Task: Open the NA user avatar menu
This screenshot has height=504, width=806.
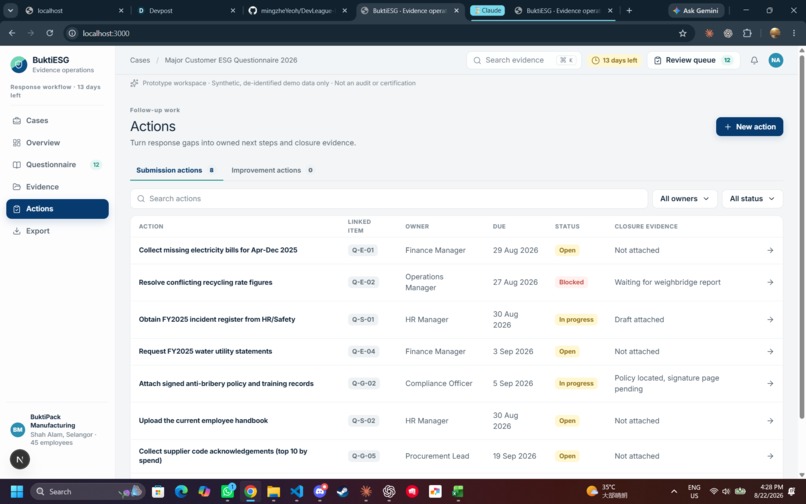Action: (x=776, y=60)
